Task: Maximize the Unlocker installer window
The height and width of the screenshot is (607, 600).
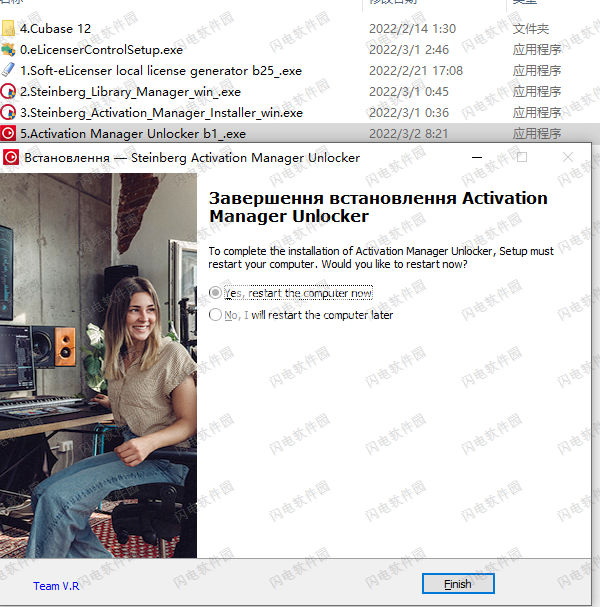Action: 522,157
